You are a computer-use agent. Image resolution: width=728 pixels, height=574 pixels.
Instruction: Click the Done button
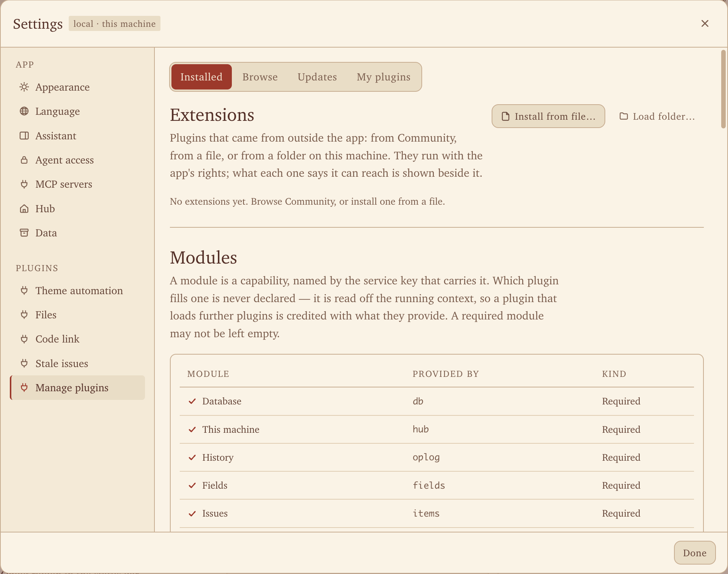pos(694,553)
